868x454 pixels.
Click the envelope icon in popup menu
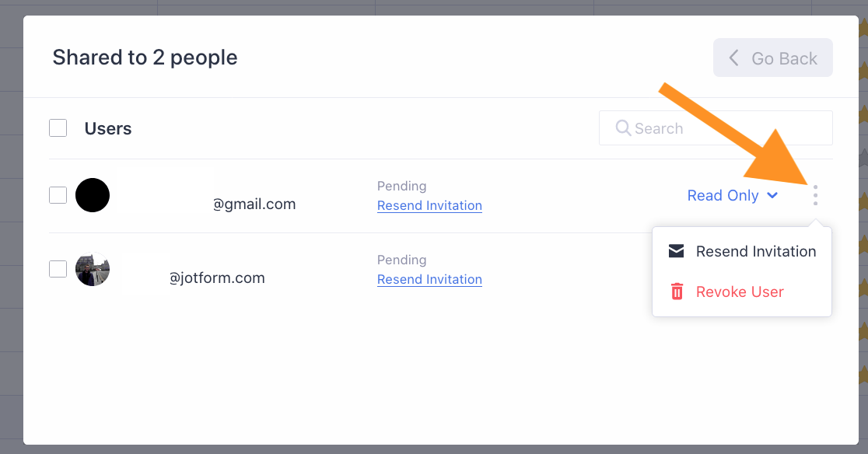point(677,251)
